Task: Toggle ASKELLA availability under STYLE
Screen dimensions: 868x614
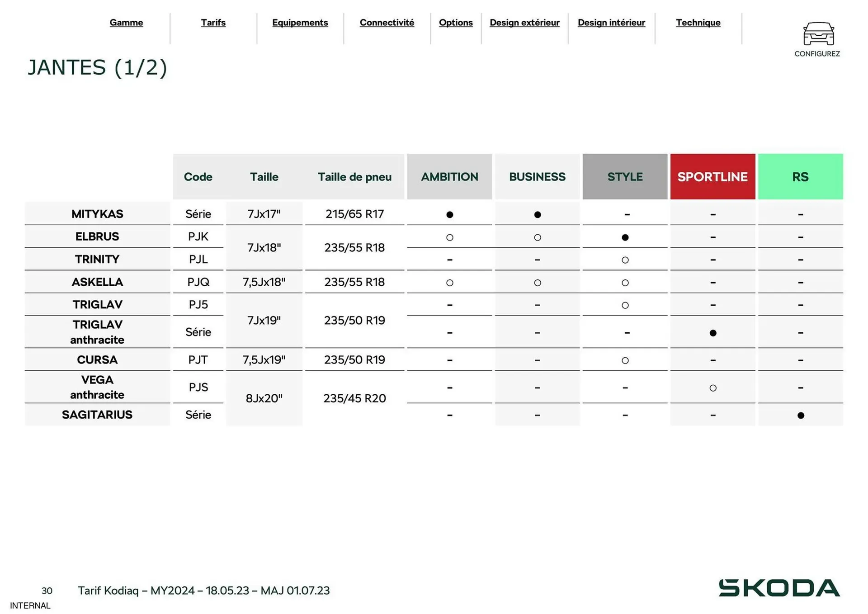Action: pos(625,283)
